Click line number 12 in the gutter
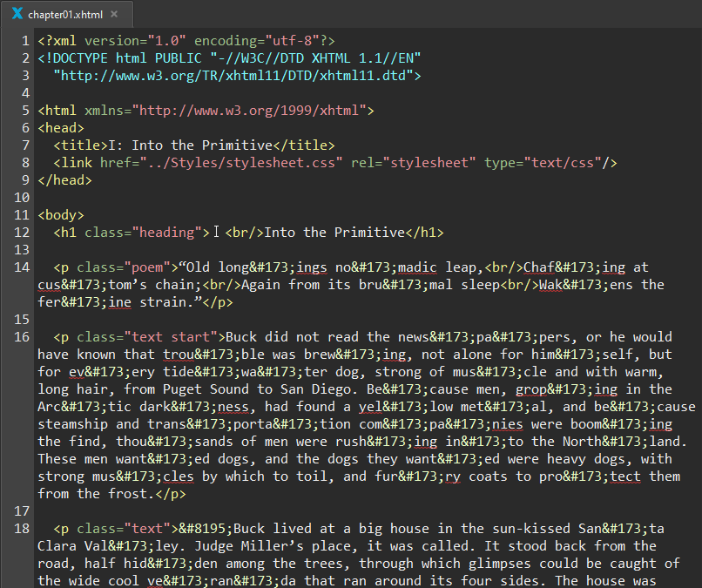The height and width of the screenshot is (588, 702). click(22, 233)
